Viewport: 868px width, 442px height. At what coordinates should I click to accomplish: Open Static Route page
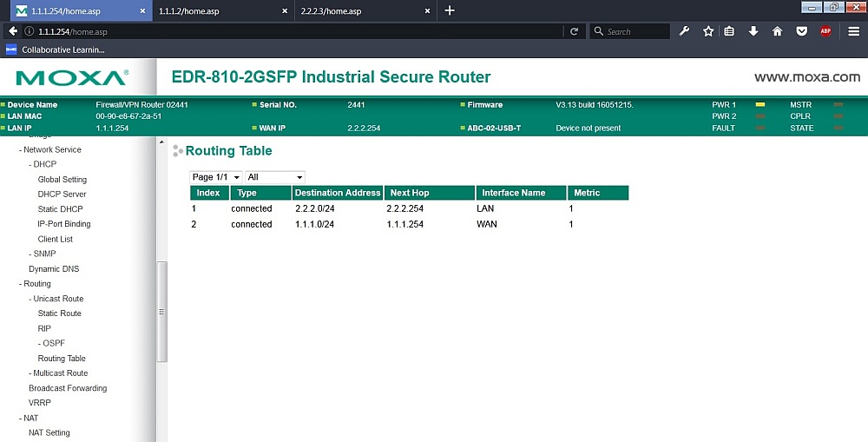pos(59,313)
